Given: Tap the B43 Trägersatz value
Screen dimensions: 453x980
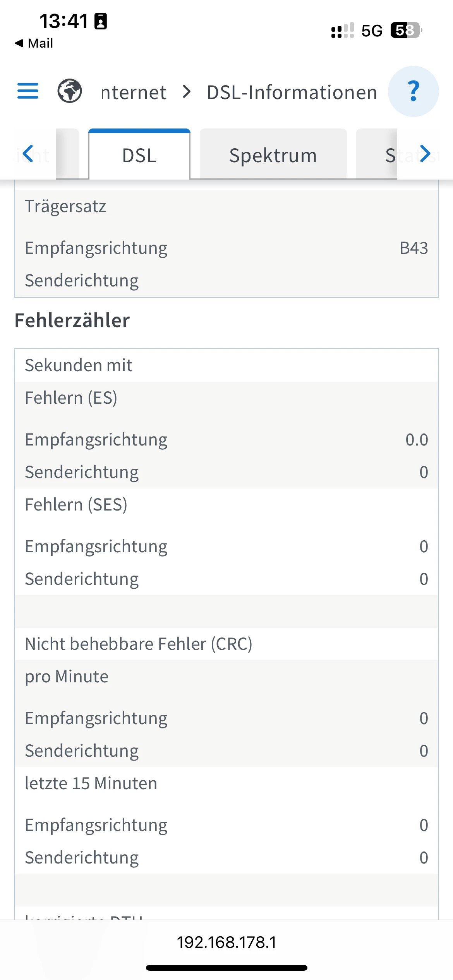Looking at the screenshot, I should point(414,248).
